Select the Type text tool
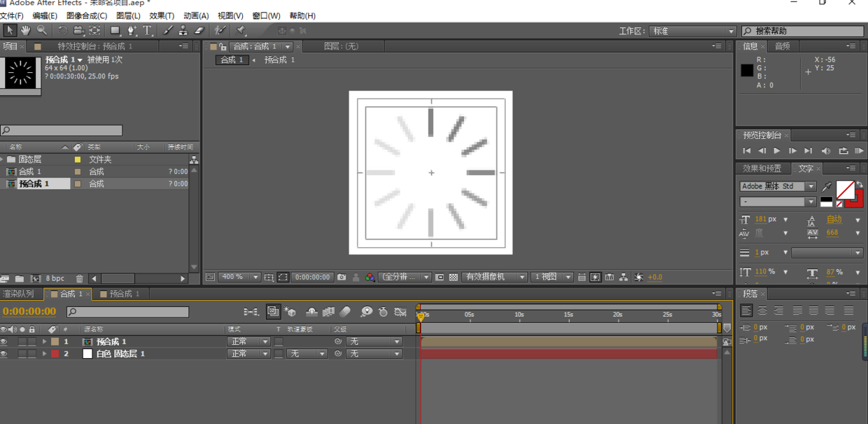Viewport: 868px width, 424px height. tap(148, 30)
